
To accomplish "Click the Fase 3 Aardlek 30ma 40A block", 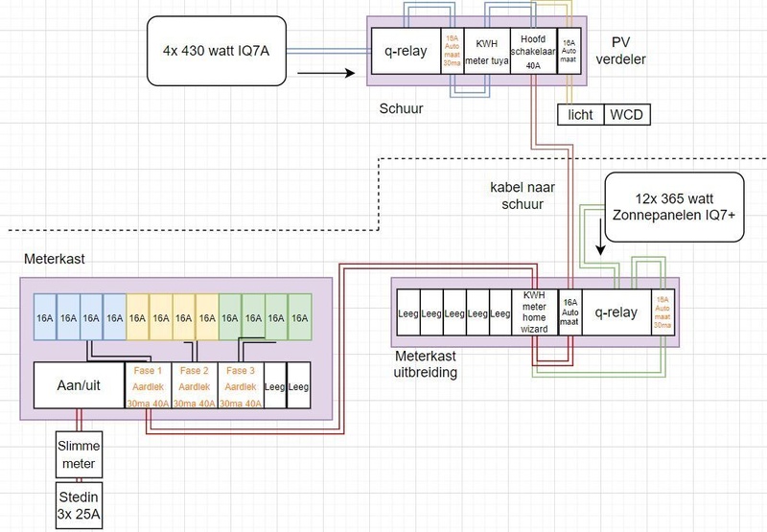I will click(241, 385).
